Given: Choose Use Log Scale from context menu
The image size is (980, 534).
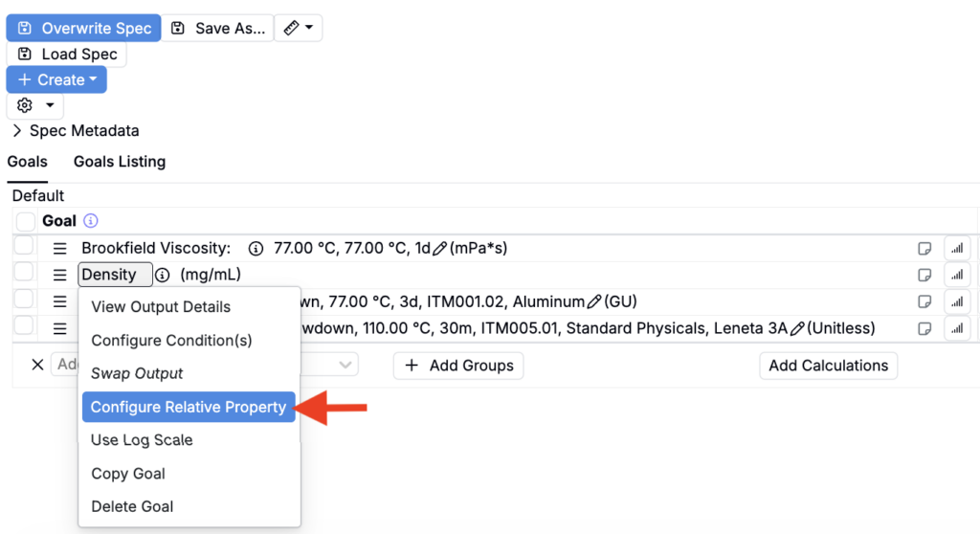Looking at the screenshot, I should click(142, 440).
